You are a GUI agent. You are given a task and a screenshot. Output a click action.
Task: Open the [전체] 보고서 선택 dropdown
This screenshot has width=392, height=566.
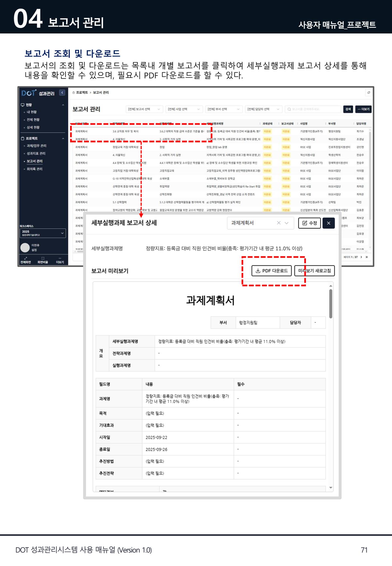144,109
